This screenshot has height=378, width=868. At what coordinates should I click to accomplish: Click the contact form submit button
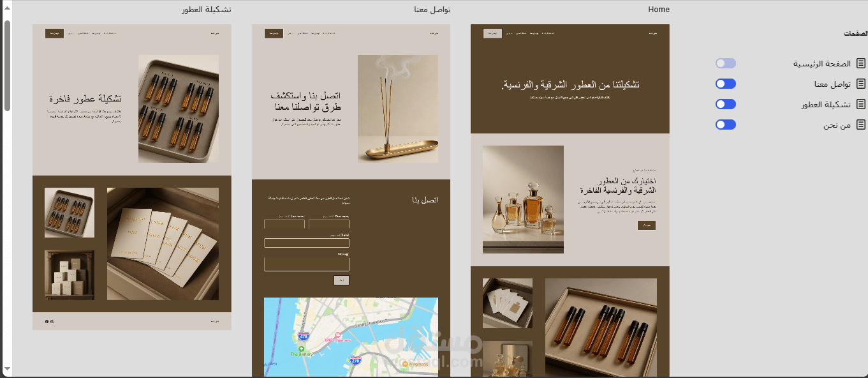341,280
